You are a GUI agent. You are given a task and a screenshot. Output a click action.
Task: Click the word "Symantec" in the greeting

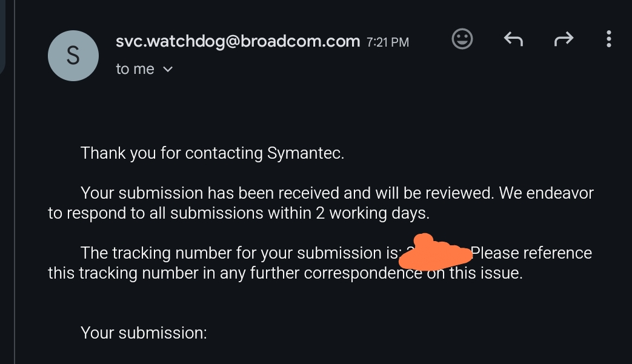click(x=305, y=153)
